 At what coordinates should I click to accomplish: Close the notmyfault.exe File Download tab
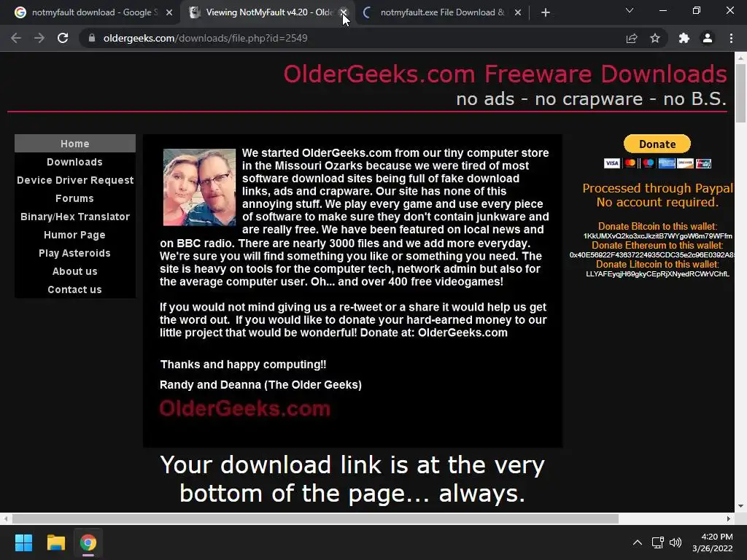point(518,12)
